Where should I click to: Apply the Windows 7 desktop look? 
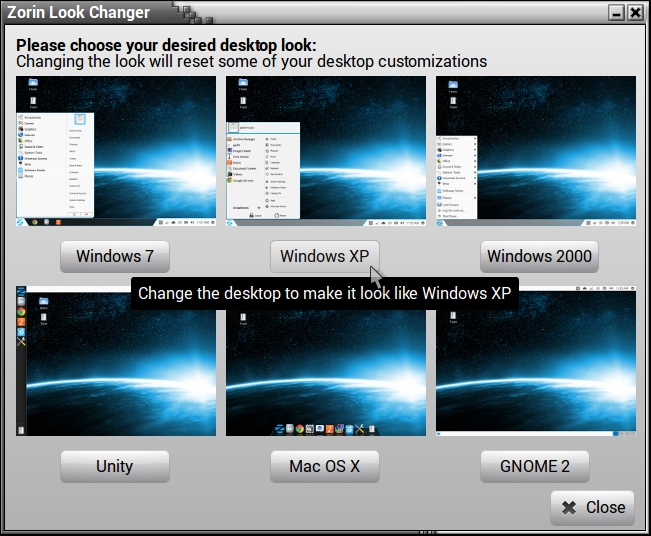pyautogui.click(x=115, y=256)
